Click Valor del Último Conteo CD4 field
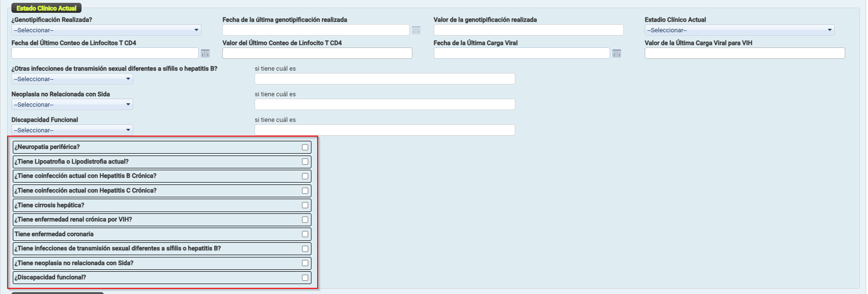The image size is (868, 294). coord(317,54)
